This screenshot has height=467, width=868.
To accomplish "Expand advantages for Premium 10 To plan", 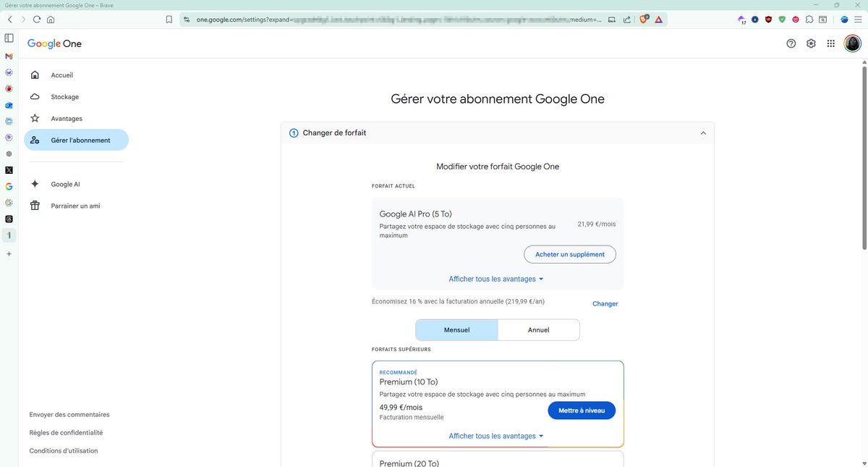I will click(496, 436).
